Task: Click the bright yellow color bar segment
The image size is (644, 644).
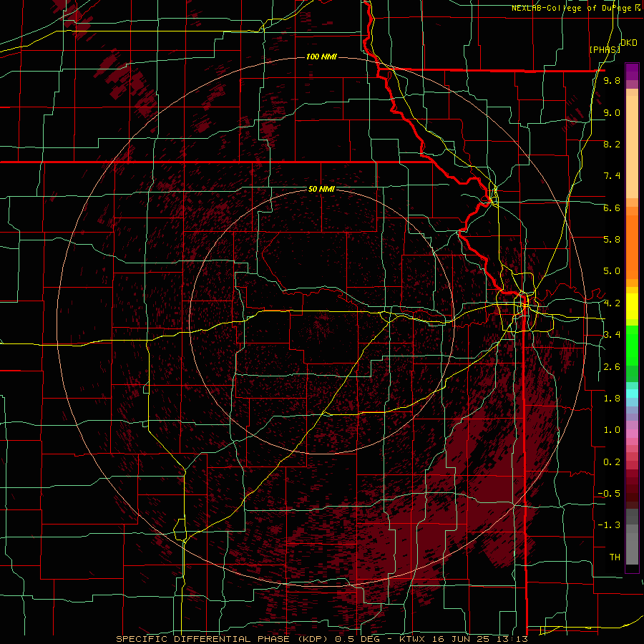Action: [632, 306]
